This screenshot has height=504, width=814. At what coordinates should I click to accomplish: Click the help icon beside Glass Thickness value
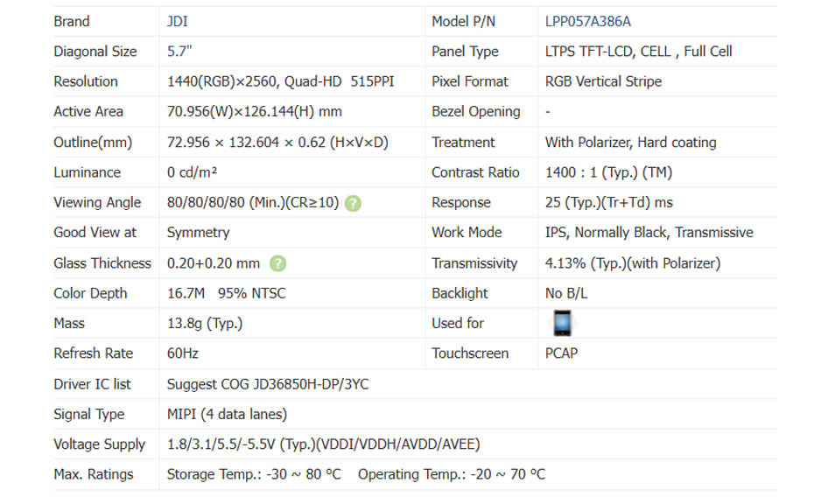tap(278, 263)
